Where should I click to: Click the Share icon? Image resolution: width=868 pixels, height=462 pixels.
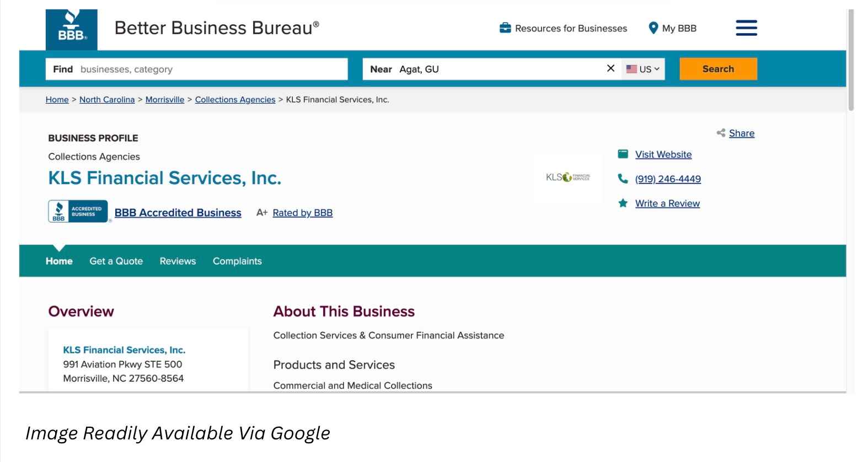(x=721, y=133)
